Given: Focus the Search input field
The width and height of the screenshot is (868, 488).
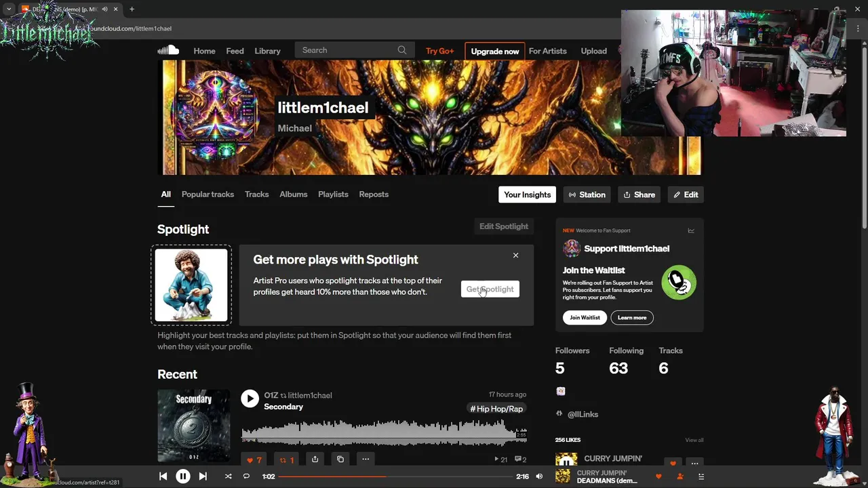Looking at the screenshot, I should (x=353, y=50).
